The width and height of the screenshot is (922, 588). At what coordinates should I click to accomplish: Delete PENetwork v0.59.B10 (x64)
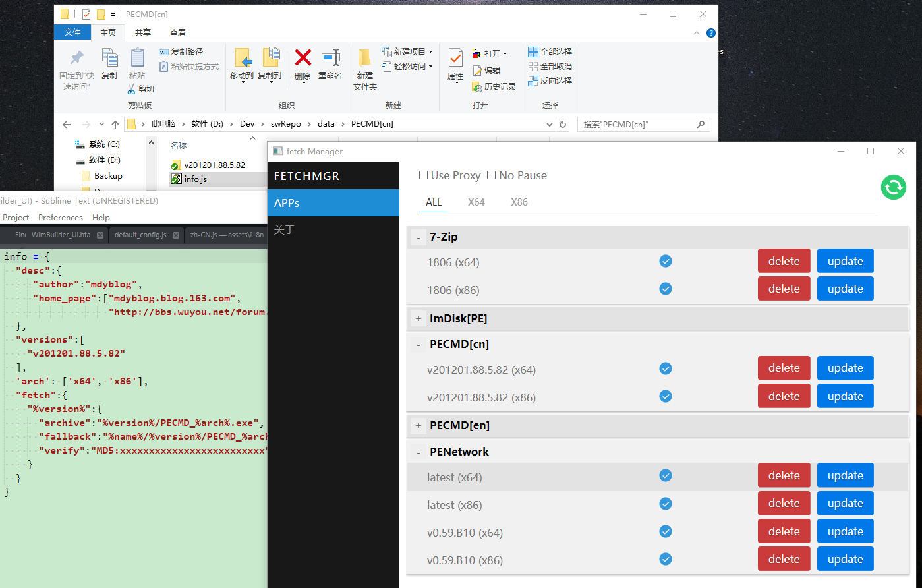click(784, 531)
